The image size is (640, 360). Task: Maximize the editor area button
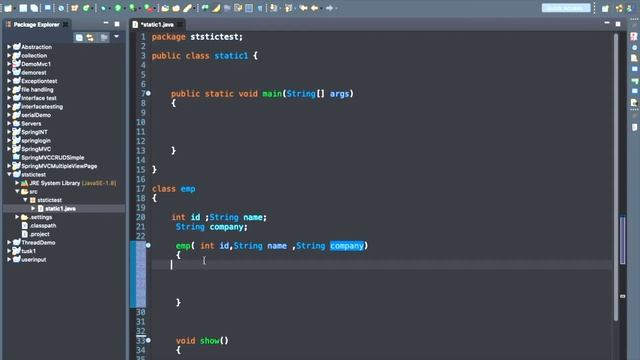point(618,24)
